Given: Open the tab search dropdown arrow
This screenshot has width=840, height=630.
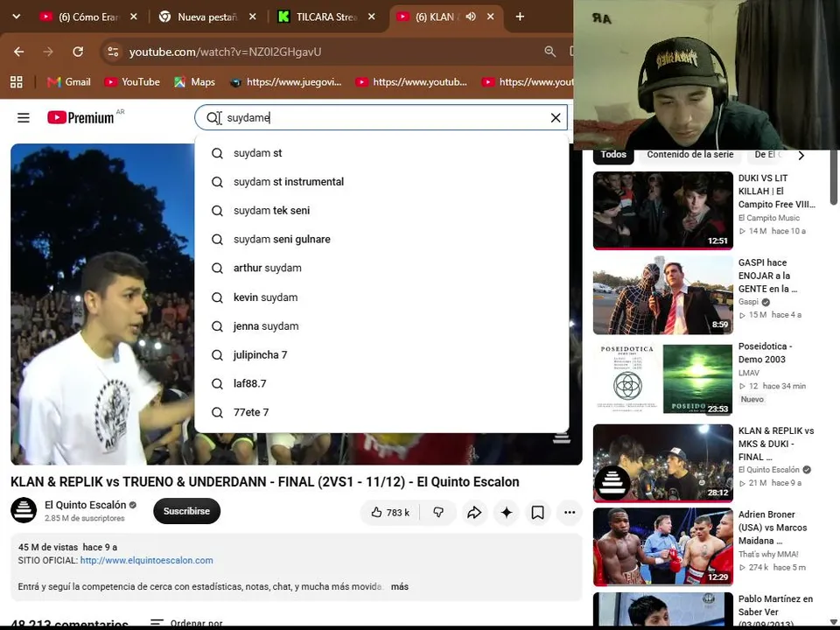Looking at the screenshot, I should click(17, 17).
